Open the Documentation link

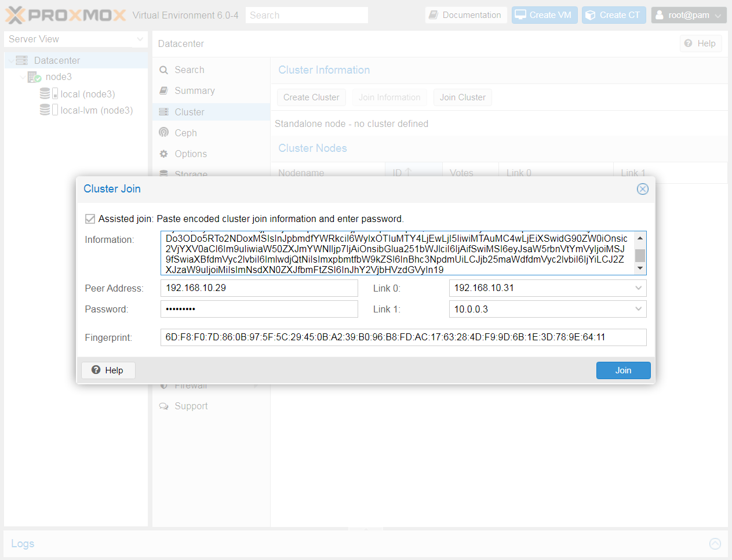[x=465, y=15]
